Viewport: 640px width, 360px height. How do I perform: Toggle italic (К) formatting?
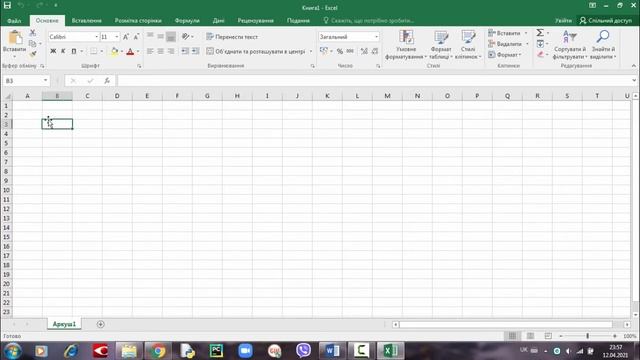coord(63,51)
